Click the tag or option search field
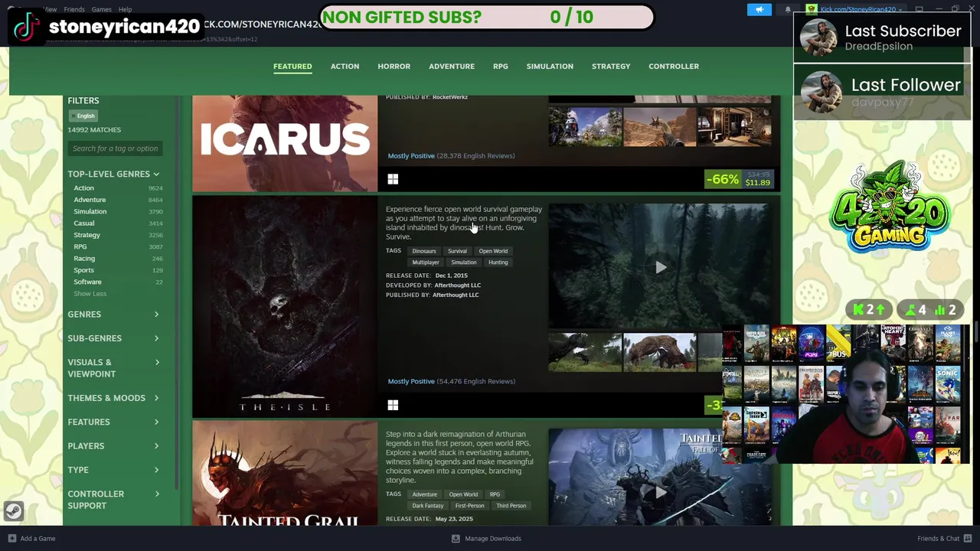This screenshot has height=551, width=980. click(x=115, y=148)
